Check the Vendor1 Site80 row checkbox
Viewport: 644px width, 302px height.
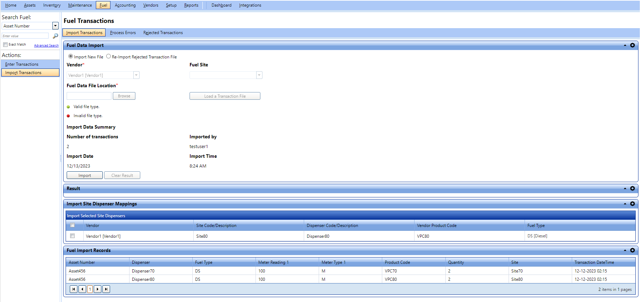[73, 236]
